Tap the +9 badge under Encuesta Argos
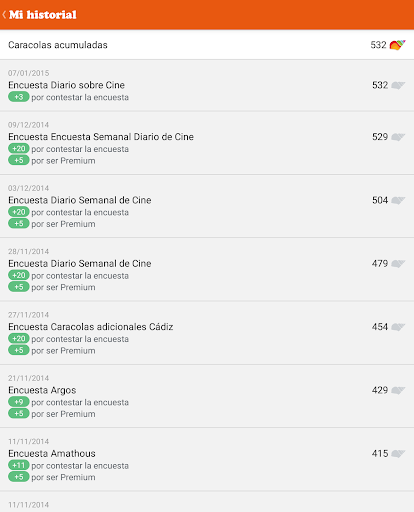Image resolution: width=414 pixels, height=512 pixels. (19, 402)
